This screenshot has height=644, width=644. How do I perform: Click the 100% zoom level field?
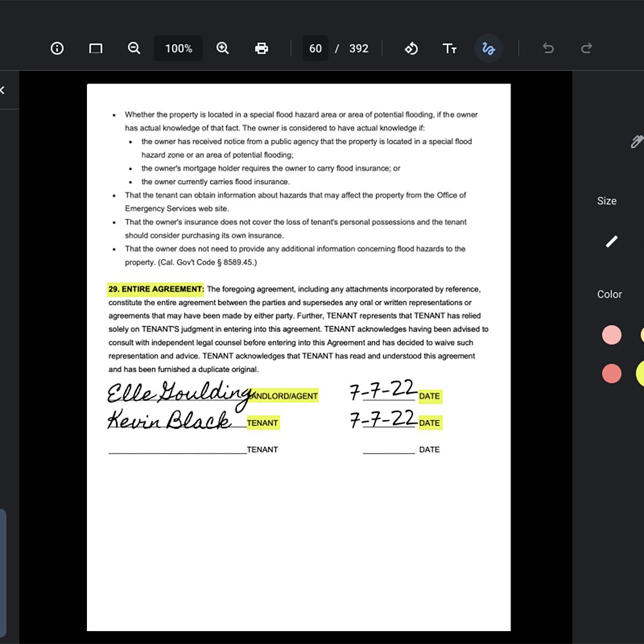click(178, 48)
